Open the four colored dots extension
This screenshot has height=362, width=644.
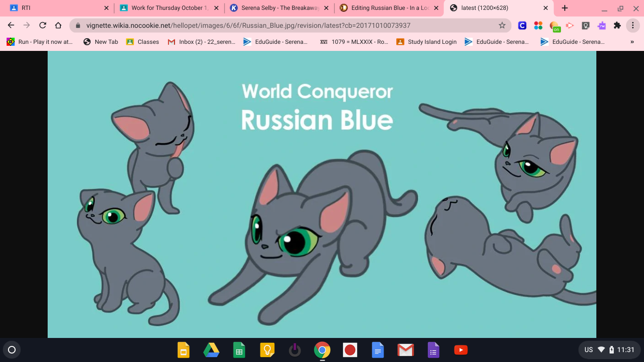point(538,25)
